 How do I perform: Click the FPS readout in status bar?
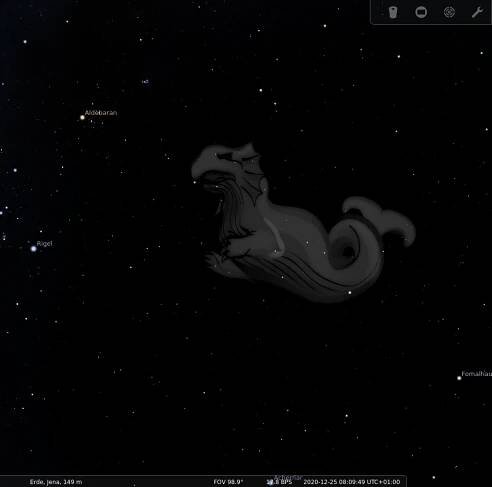[279, 482]
